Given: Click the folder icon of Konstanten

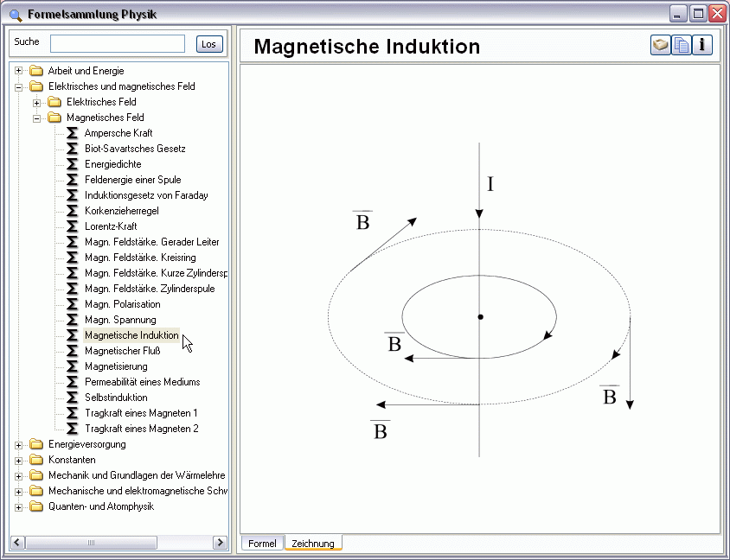Looking at the screenshot, I should [36, 460].
